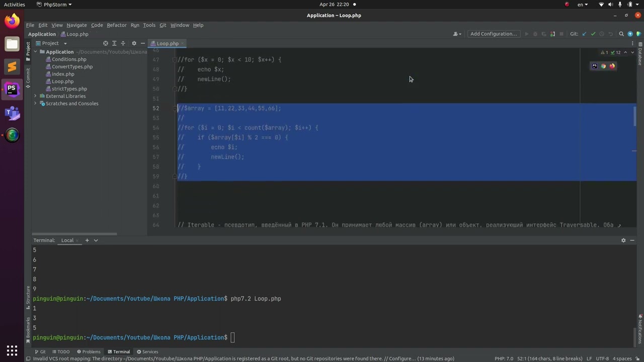Expand External Libraries node
The height and width of the screenshot is (362, 644).
(35, 96)
